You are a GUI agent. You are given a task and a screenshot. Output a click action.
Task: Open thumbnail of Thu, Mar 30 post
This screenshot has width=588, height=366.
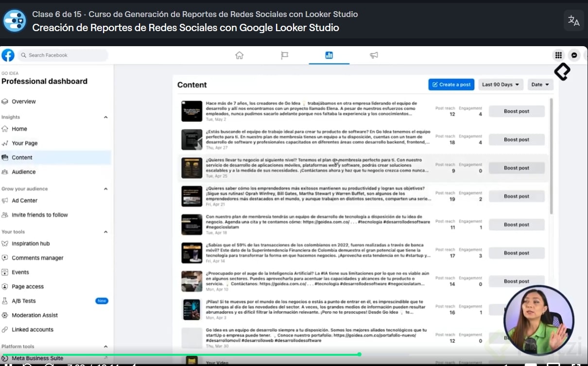[x=191, y=338]
